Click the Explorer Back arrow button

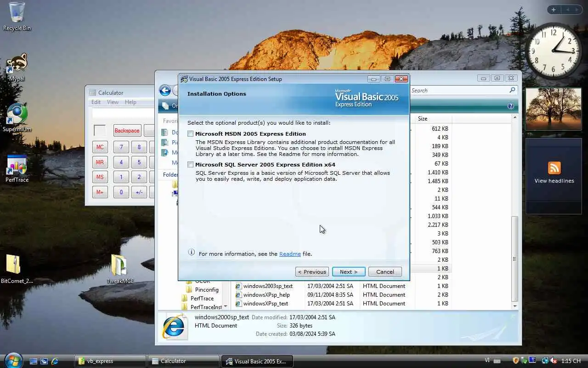[x=165, y=91]
